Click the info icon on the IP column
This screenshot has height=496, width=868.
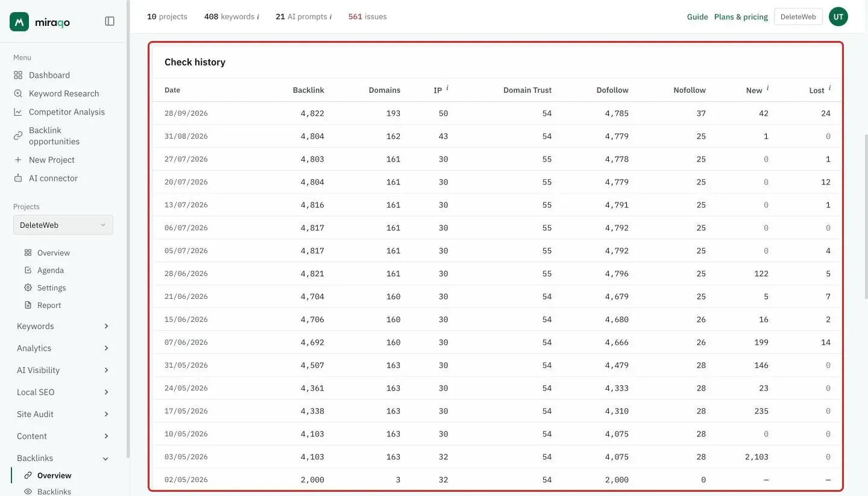[447, 88]
